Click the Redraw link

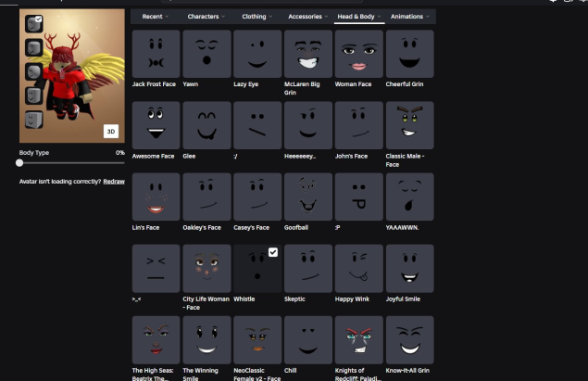[x=114, y=181]
